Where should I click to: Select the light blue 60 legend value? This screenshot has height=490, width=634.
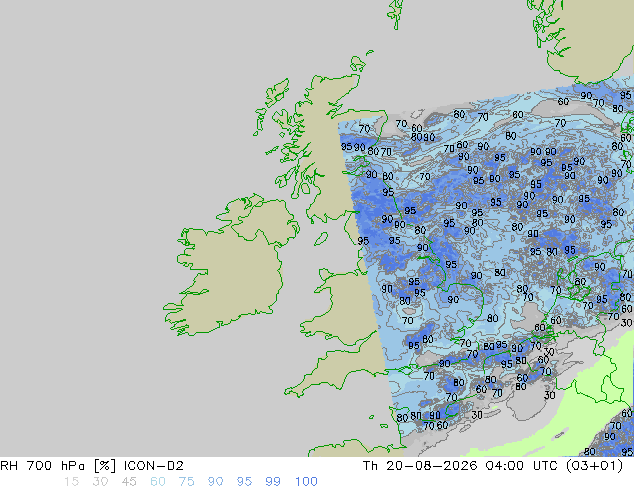tap(158, 482)
